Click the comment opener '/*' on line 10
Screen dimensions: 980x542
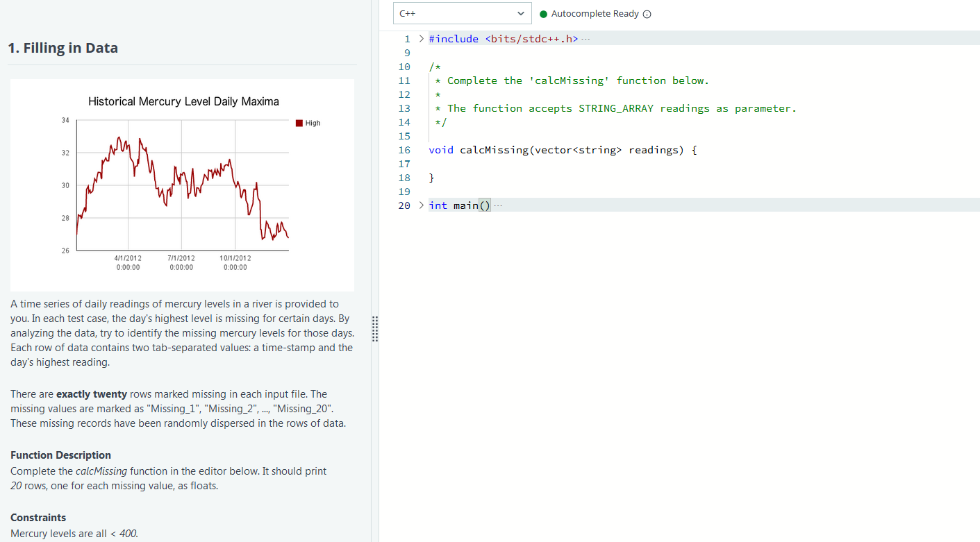(435, 67)
